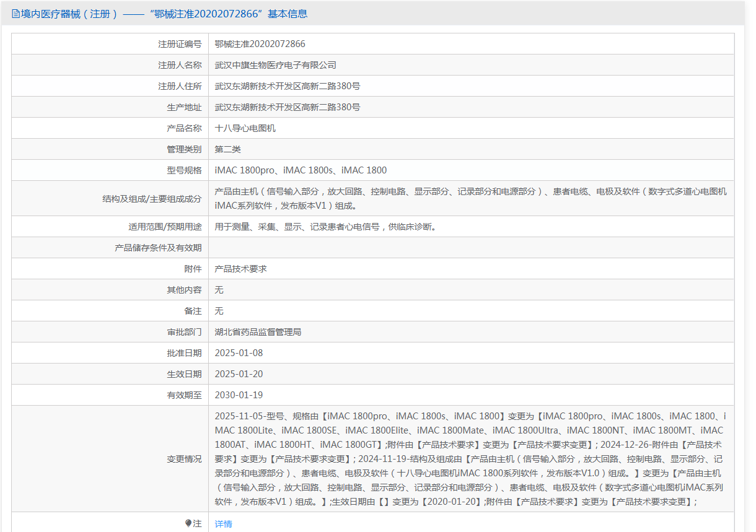Screen dimensions: 756x532
Task: Select the 生产地址 address value
Action: (287, 107)
